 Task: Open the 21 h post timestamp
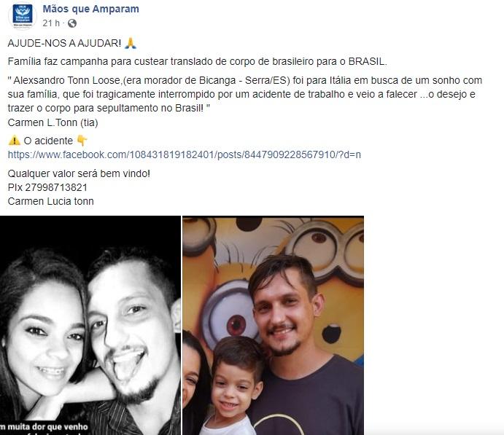[x=51, y=23]
